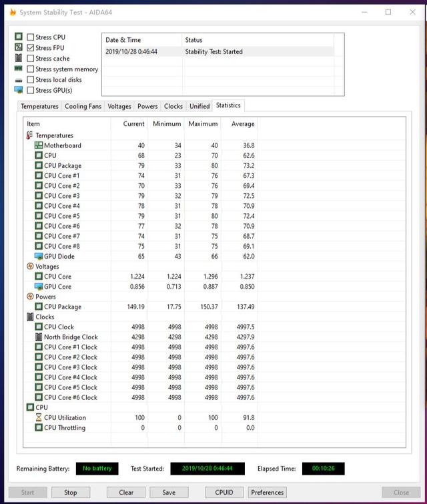
Task: Click the Save button
Action: [x=169, y=492]
